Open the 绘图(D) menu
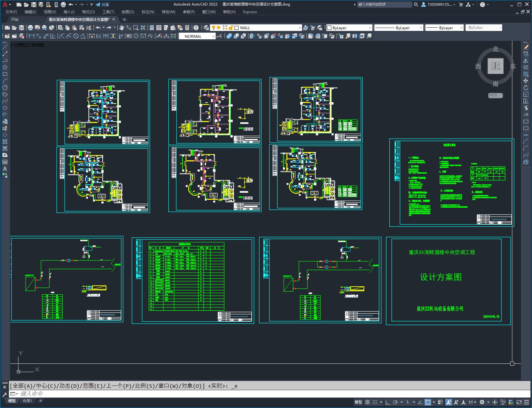The height and width of the screenshot is (408, 532). (x=128, y=12)
